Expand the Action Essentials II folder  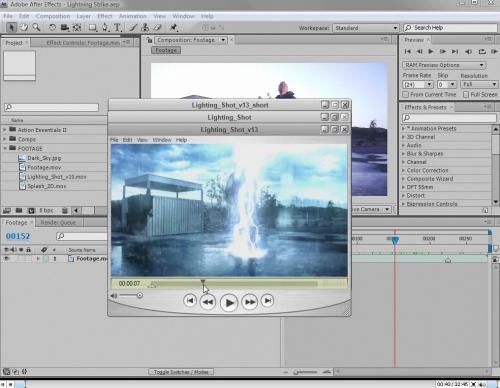tap(5, 130)
